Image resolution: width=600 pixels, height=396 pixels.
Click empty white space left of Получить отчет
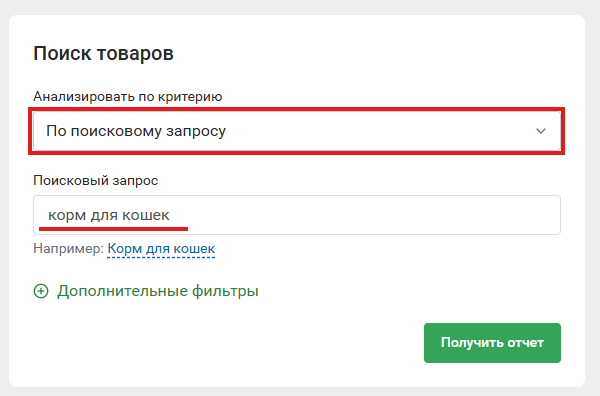pos(230,343)
